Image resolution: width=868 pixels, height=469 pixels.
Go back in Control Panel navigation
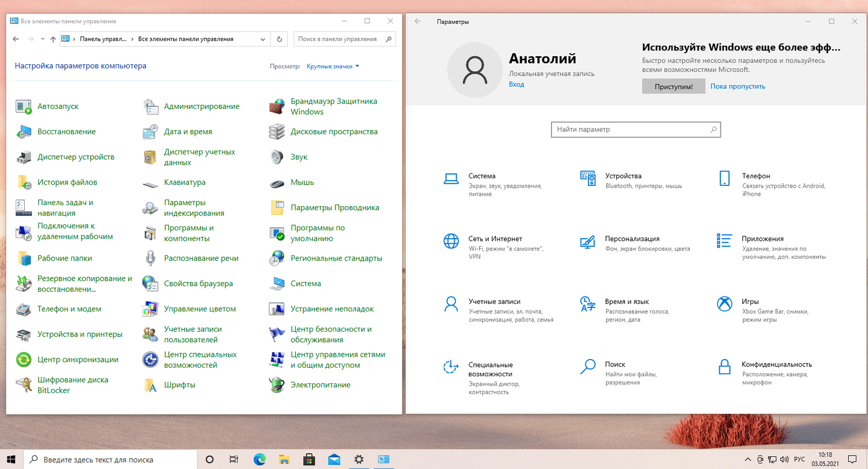tap(16, 39)
